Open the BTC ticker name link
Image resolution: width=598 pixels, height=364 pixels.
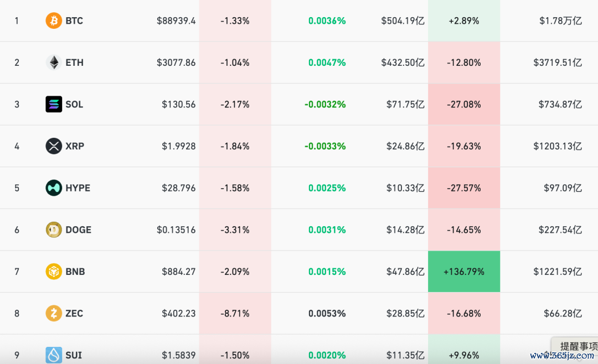click(x=74, y=21)
